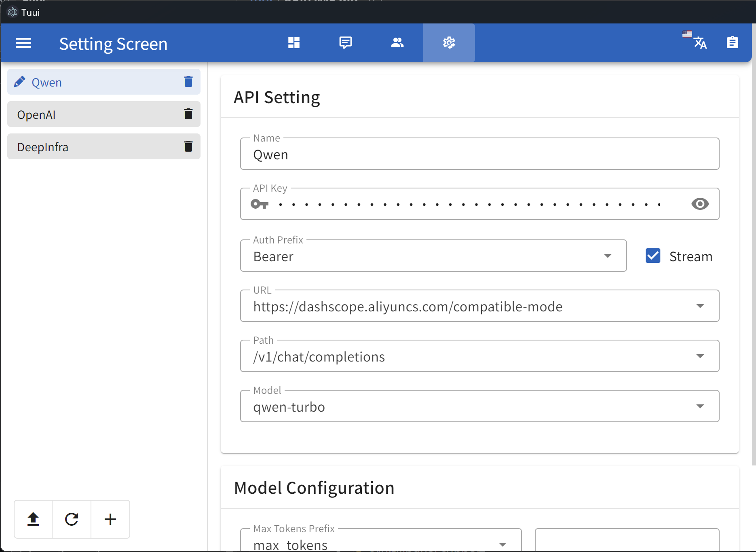Open the URL dropdown arrow
756x552 pixels.
tap(700, 306)
